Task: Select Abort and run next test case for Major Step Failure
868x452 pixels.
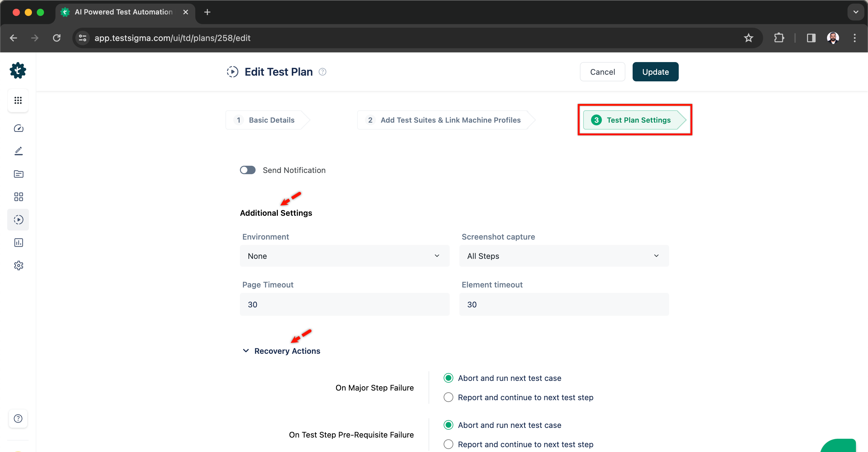Action: tap(448, 378)
